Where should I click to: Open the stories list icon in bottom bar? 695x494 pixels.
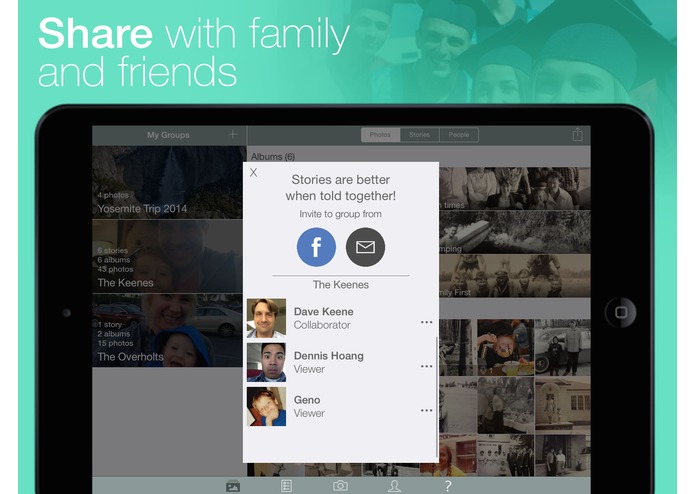click(286, 486)
